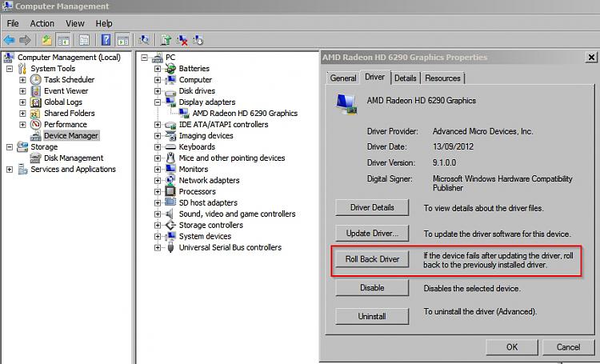The width and height of the screenshot is (600, 364).
Task: Select the Task Scheduler clock icon
Action: 35,80
